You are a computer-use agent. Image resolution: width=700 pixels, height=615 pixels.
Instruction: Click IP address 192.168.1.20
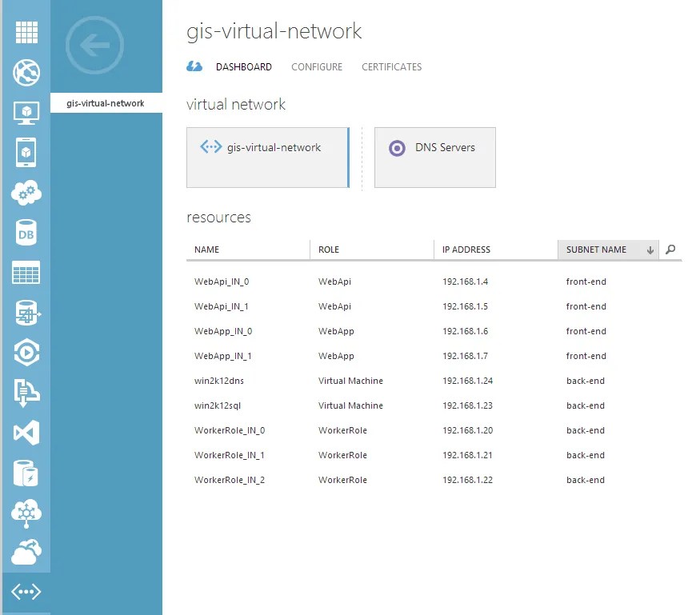[x=467, y=430]
